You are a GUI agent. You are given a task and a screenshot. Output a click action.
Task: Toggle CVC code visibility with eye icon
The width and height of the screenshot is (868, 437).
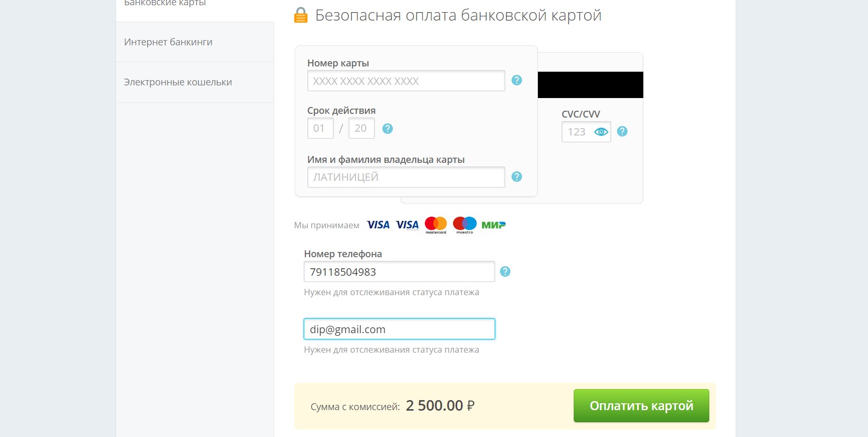[601, 132]
